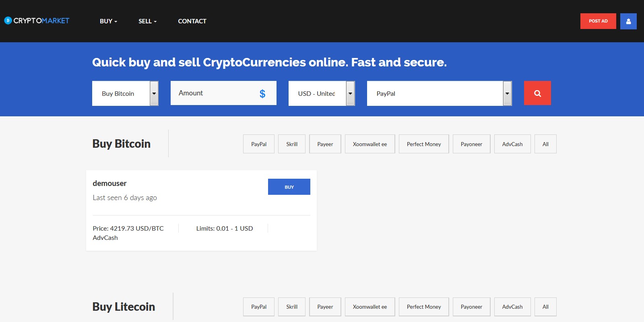Click the red search magnifier button

(x=537, y=93)
